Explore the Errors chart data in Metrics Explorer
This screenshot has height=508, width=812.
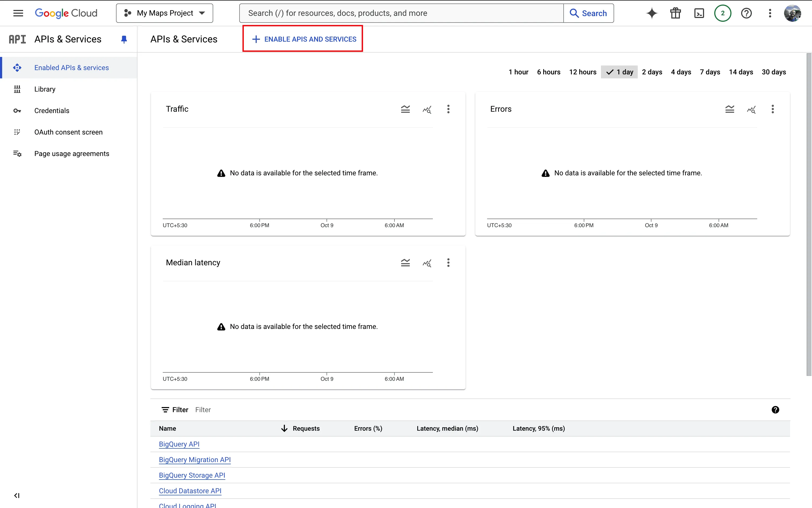(751, 109)
